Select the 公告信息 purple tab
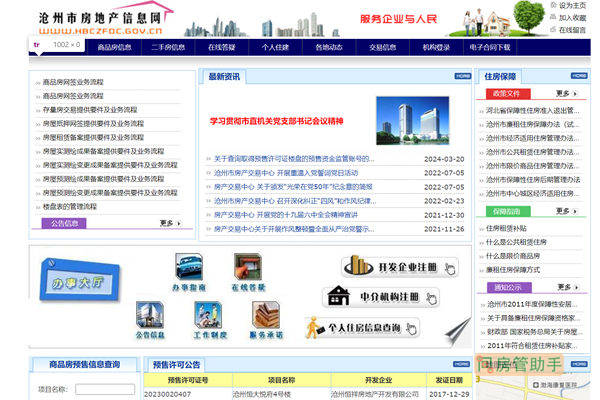 pyautogui.click(x=64, y=223)
